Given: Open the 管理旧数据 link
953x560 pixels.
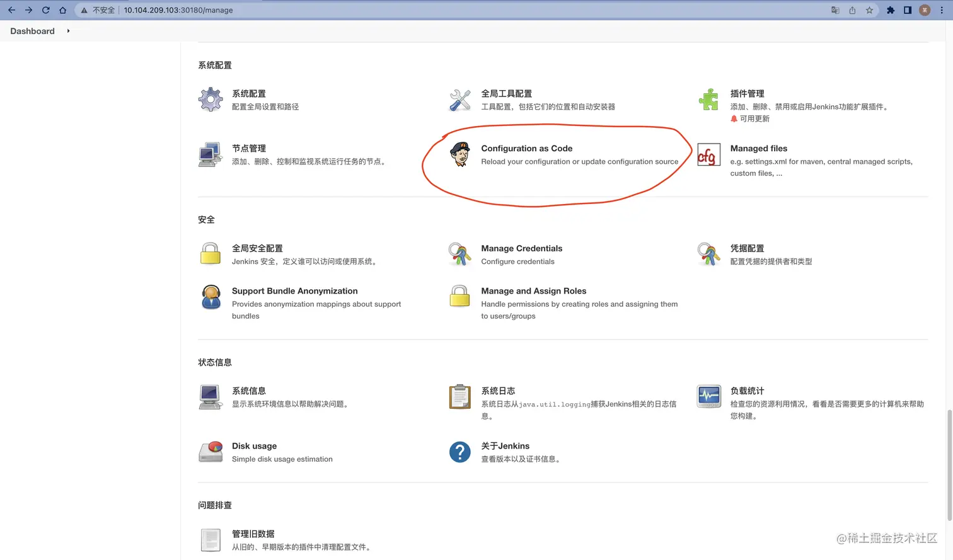Looking at the screenshot, I should point(253,534).
